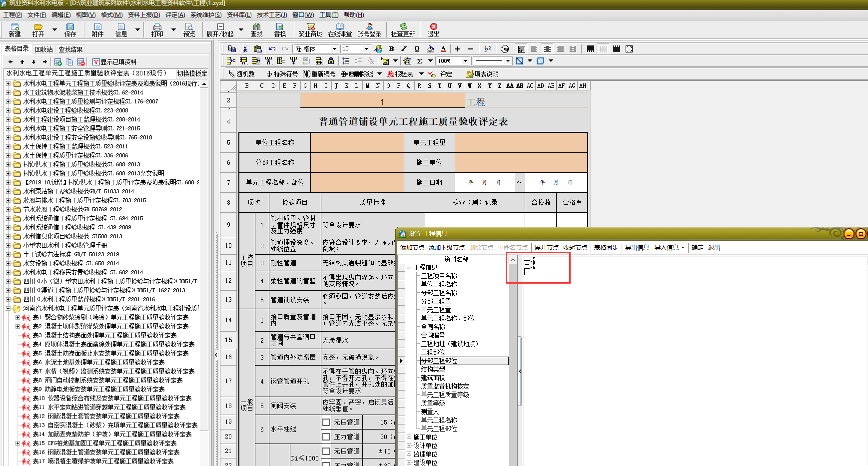Select 分部工程部位 tree item
Screen dimensions: 868x466
[x=464, y=361]
